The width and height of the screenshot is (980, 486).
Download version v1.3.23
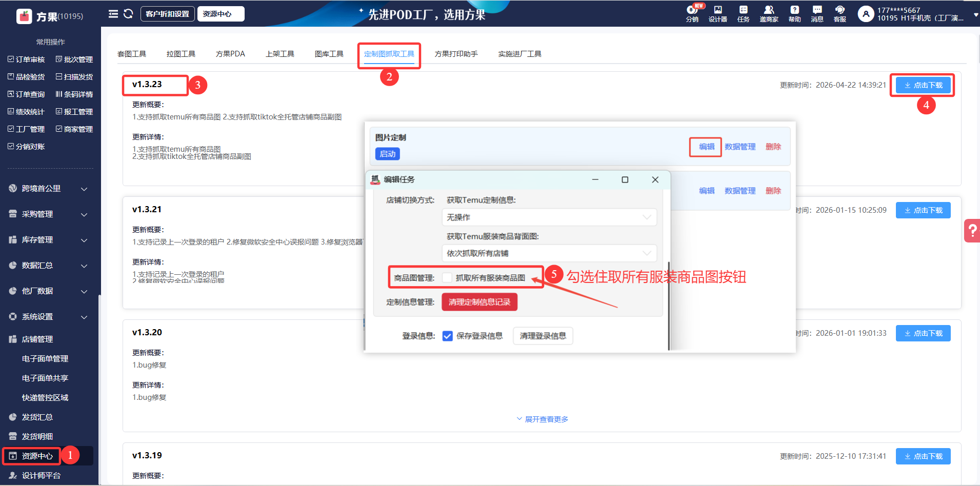point(923,85)
